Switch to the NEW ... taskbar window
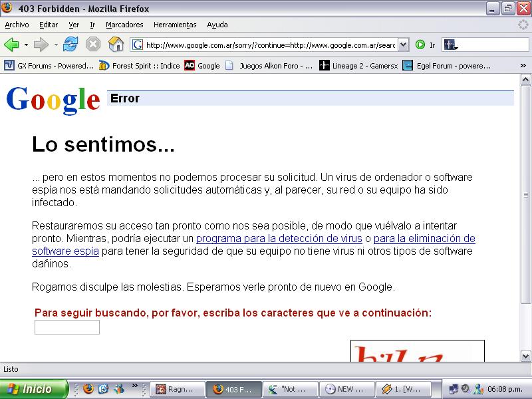The width and height of the screenshot is (532, 399). (x=347, y=389)
